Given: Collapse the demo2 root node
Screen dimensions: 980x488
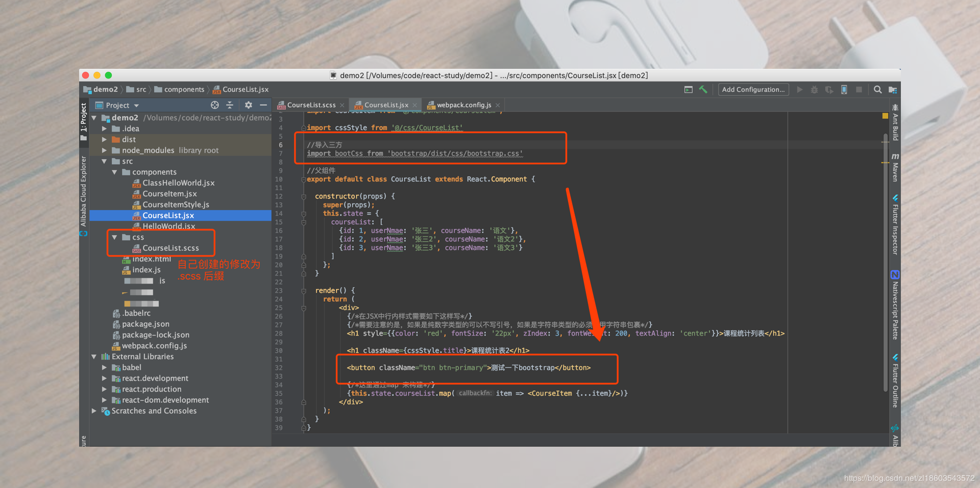Looking at the screenshot, I should coord(94,118).
